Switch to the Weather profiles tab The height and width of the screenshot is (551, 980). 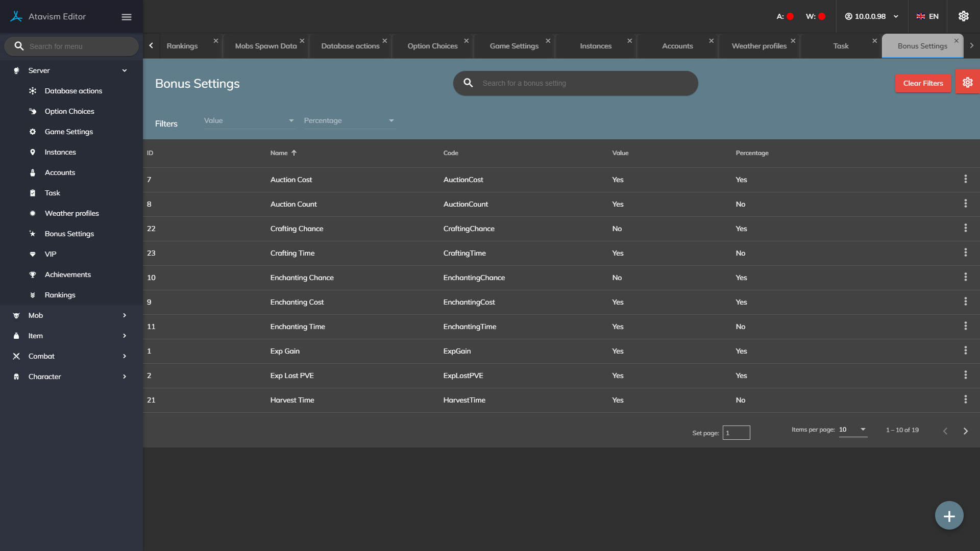click(x=759, y=46)
